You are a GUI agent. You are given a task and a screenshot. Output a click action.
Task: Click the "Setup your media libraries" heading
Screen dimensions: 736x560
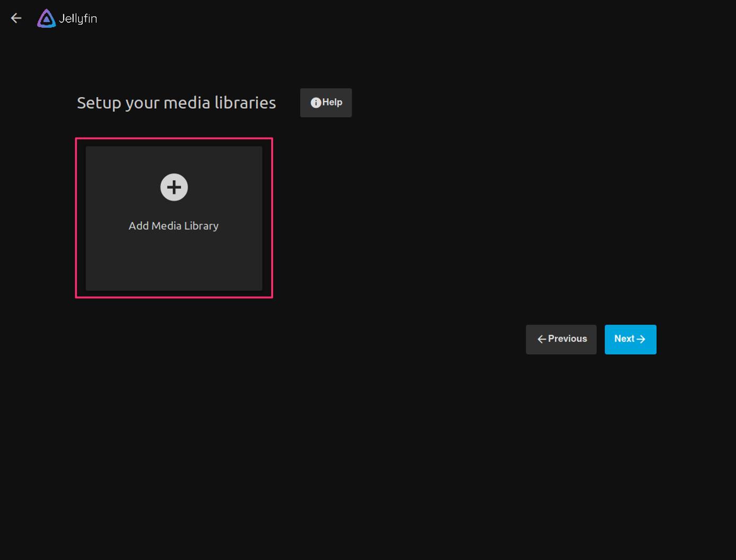pos(176,103)
